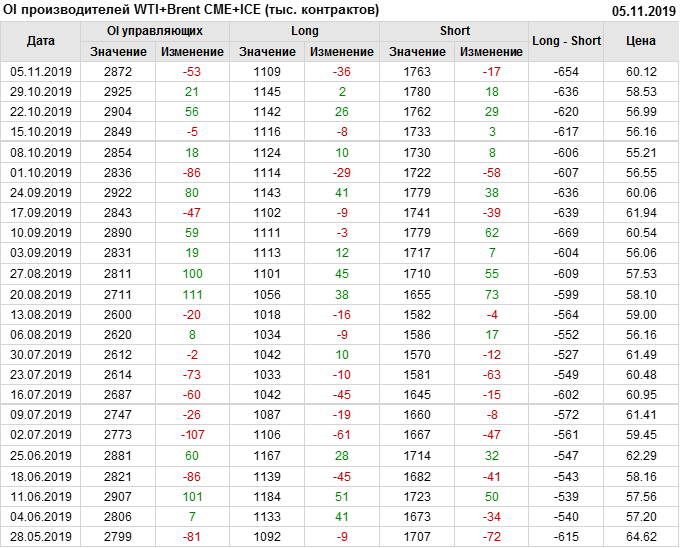Select the "Цена" column header

coord(641,41)
